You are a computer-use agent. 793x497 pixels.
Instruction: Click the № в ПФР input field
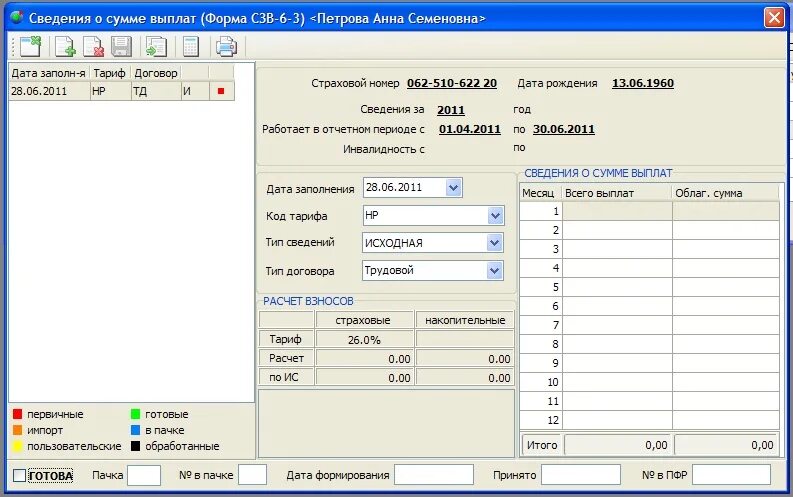click(x=731, y=475)
